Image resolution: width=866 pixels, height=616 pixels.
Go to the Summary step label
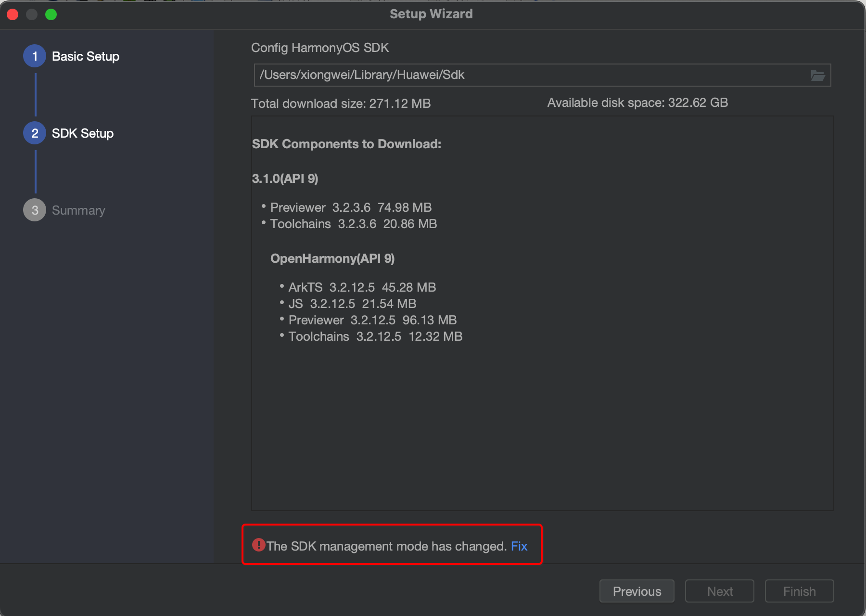pos(78,210)
